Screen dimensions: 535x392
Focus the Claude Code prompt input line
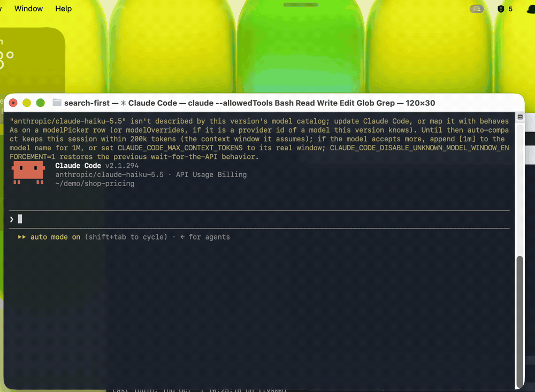259,219
